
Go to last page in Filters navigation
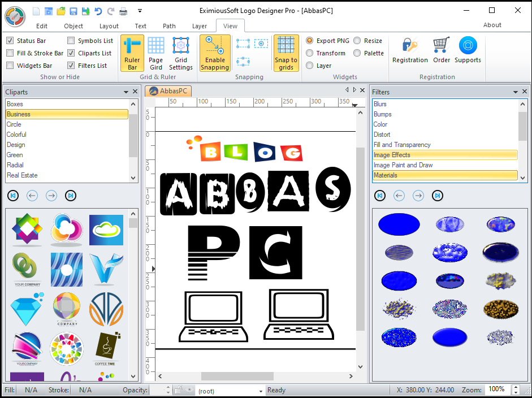(438, 196)
